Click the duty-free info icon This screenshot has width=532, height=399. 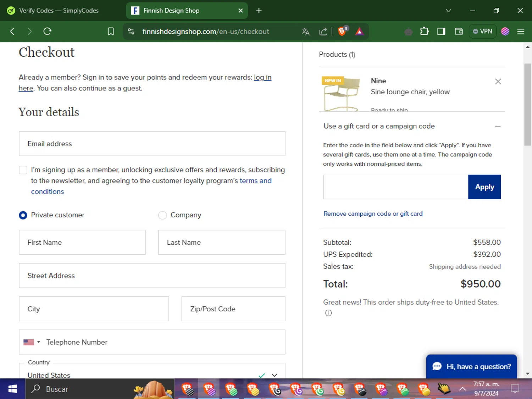click(x=328, y=313)
